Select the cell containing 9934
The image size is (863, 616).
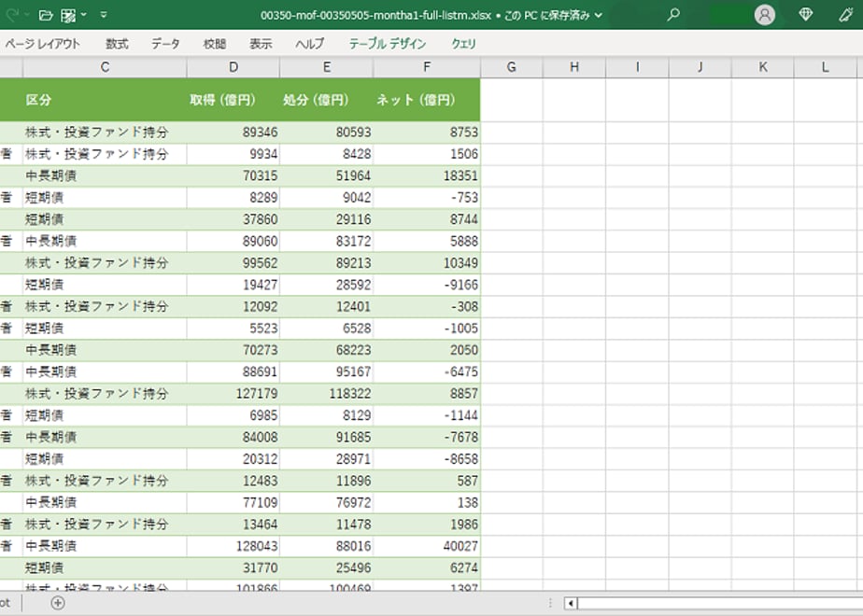click(x=233, y=154)
